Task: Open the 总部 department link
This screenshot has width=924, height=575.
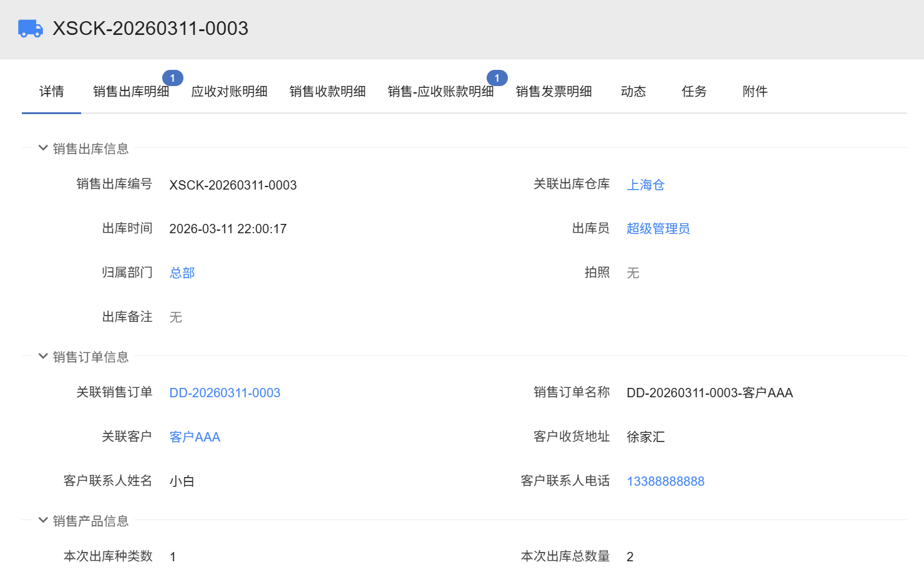Action: pyautogui.click(x=182, y=273)
